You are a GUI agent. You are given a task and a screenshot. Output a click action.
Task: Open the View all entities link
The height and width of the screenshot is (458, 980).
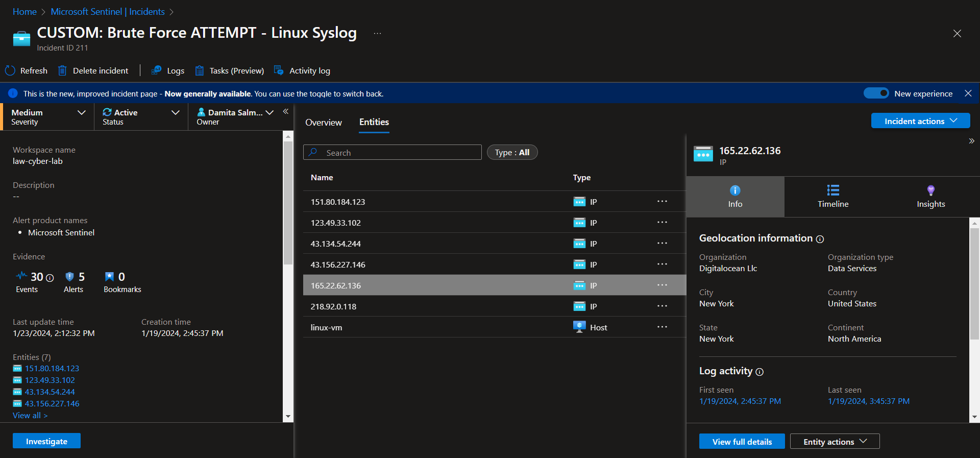[x=30, y=416]
